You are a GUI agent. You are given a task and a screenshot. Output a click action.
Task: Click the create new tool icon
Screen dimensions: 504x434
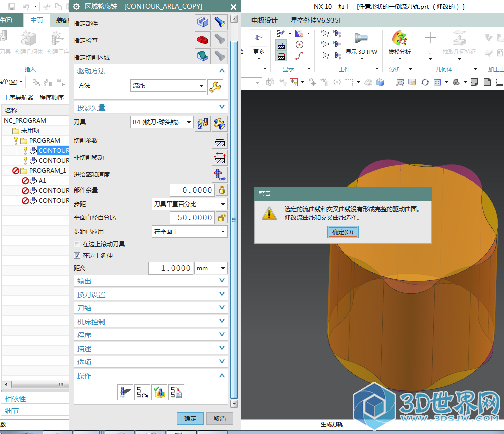pyautogui.click(x=203, y=123)
